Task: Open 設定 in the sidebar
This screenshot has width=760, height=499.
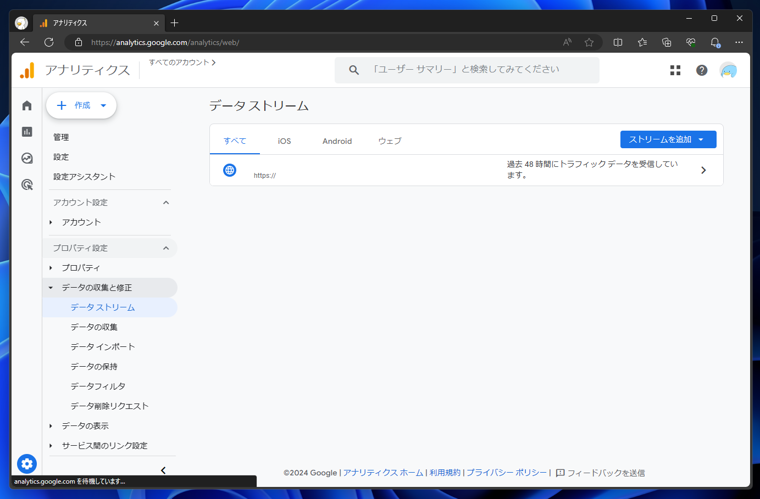Action: tap(61, 157)
